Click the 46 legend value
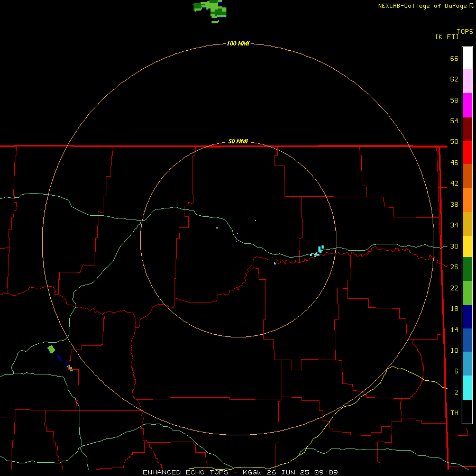The image size is (476, 476). [454, 163]
